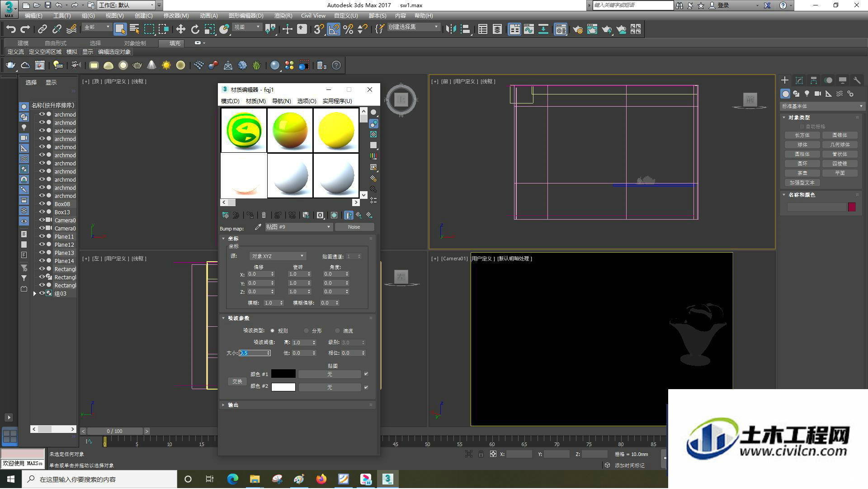Screen dimensions: 868x489
Task: Toggle the 3D Snaps icon
Action: click(x=319, y=29)
